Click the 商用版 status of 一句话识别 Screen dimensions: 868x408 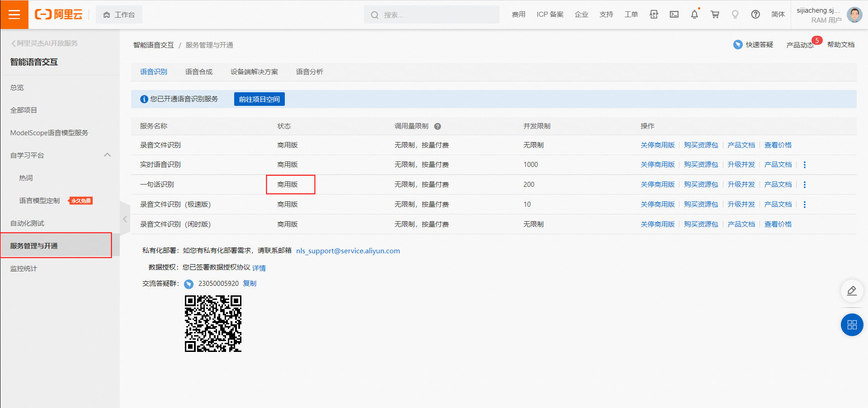click(288, 185)
